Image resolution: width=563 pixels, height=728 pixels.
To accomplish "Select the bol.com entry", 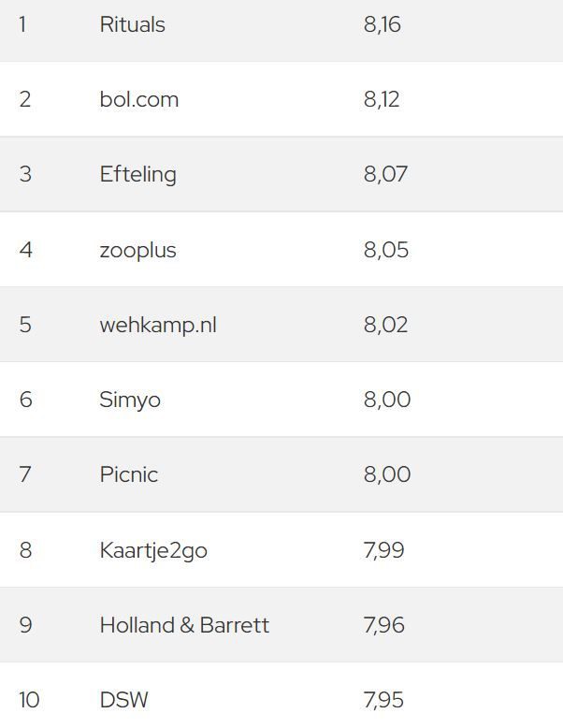I will [x=138, y=99].
